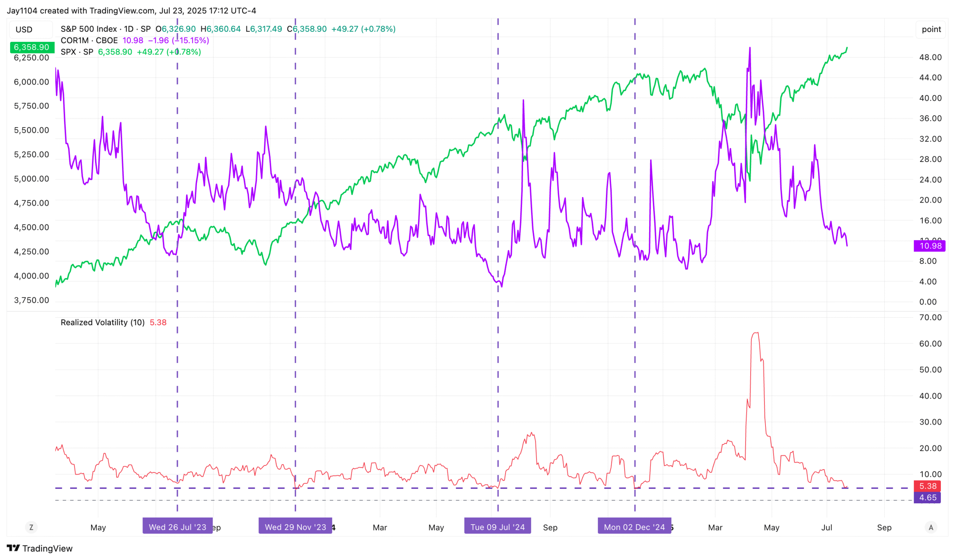Click the 6,000.00 label on price axis
This screenshot has width=955, height=560.
click(31, 82)
